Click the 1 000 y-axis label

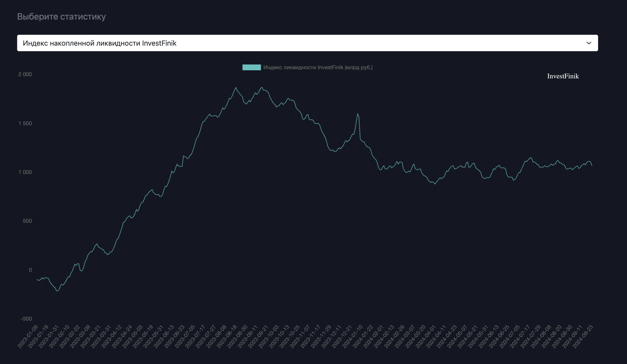coord(25,172)
